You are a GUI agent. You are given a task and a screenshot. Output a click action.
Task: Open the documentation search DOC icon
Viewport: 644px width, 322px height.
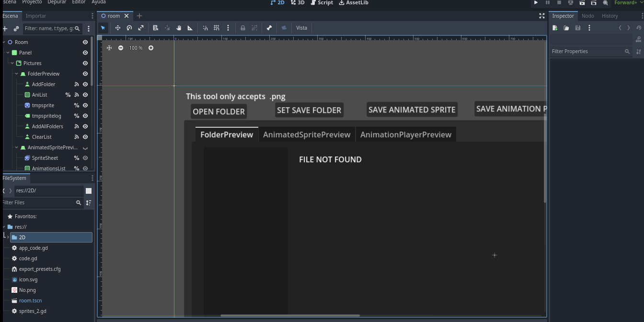click(x=638, y=39)
